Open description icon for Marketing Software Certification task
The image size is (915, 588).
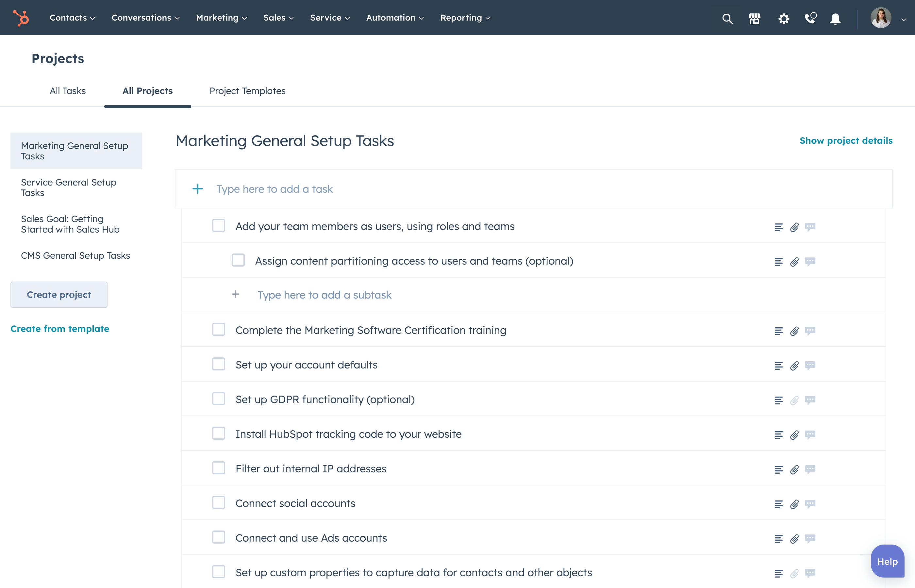[779, 331]
